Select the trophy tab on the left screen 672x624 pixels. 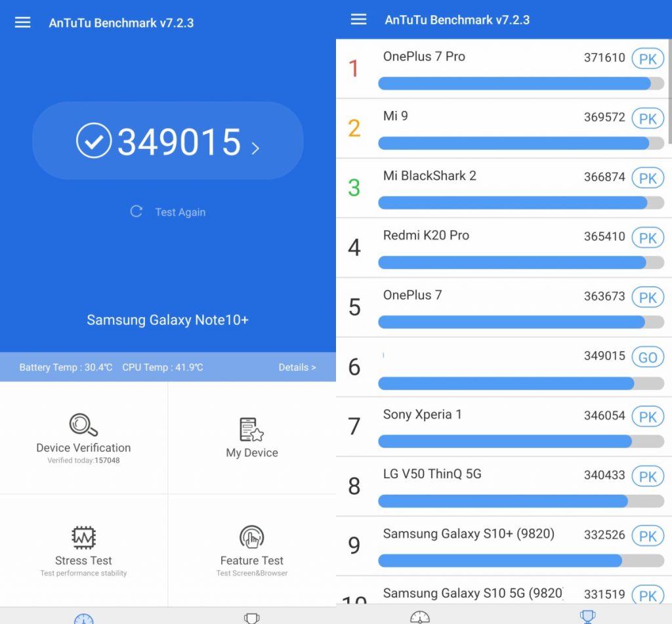pyautogui.click(x=251, y=618)
